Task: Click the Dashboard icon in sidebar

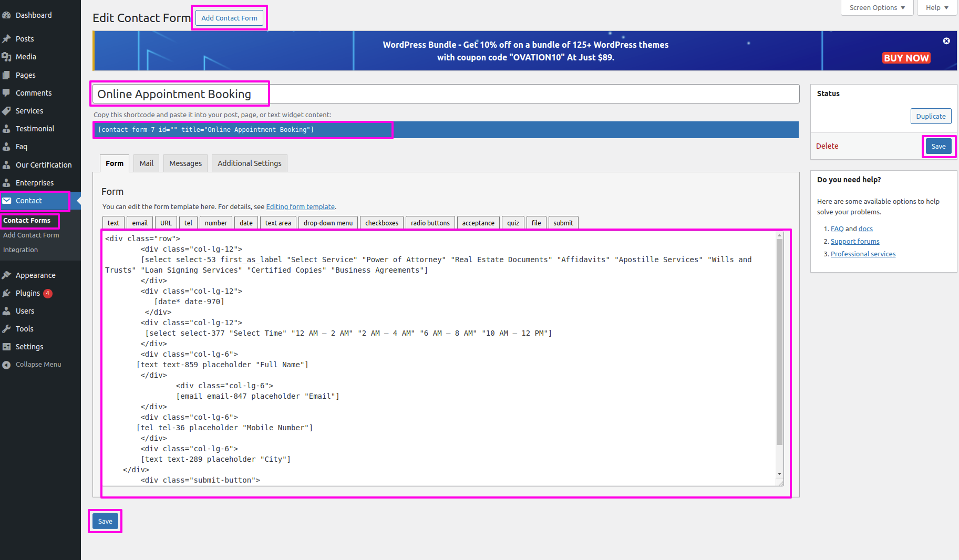Action: click(6, 15)
